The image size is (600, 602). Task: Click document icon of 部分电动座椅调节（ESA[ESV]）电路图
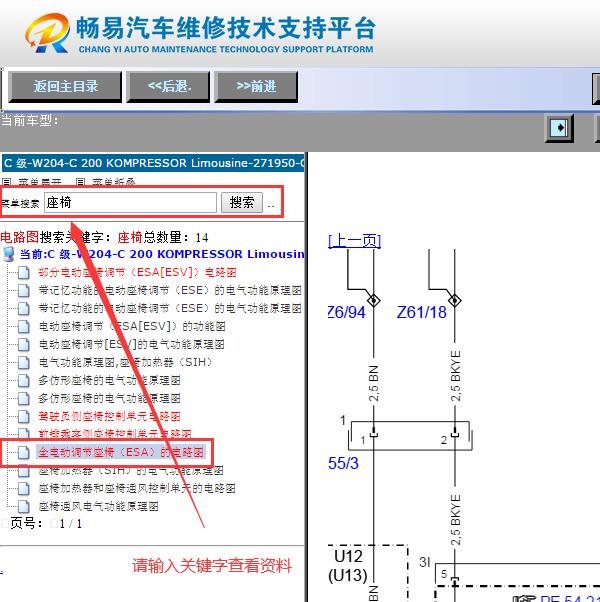point(23,273)
